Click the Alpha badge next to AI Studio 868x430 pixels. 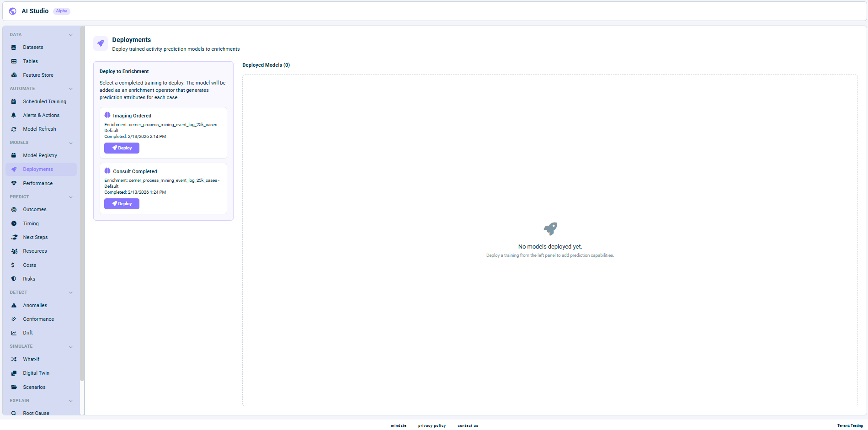click(x=62, y=11)
